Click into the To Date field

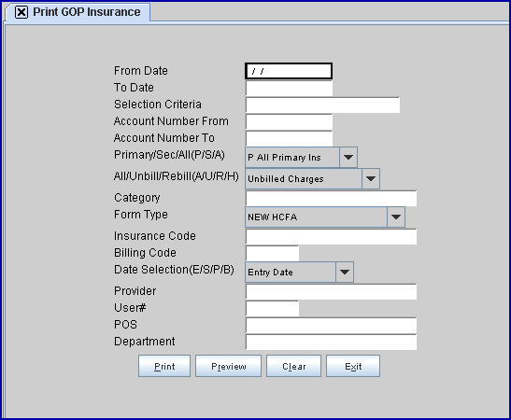click(x=289, y=88)
